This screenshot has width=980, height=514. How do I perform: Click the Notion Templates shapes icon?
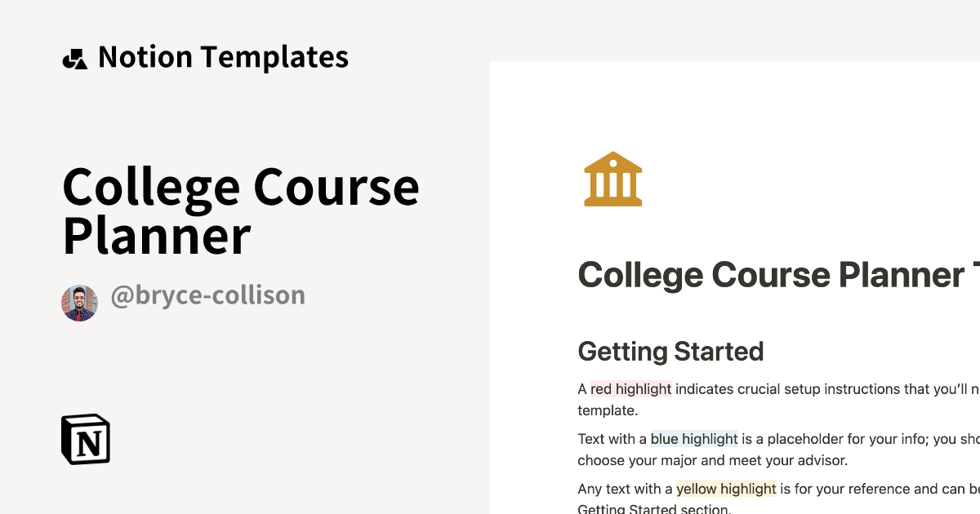[x=74, y=59]
